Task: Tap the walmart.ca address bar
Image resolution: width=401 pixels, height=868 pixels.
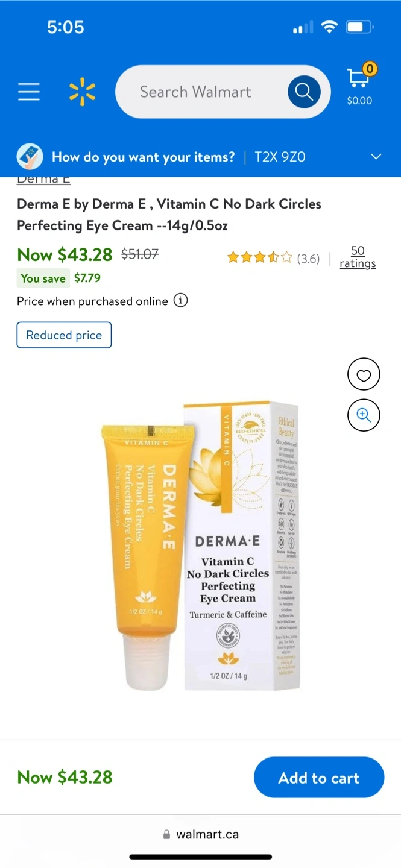Action: coord(201,834)
